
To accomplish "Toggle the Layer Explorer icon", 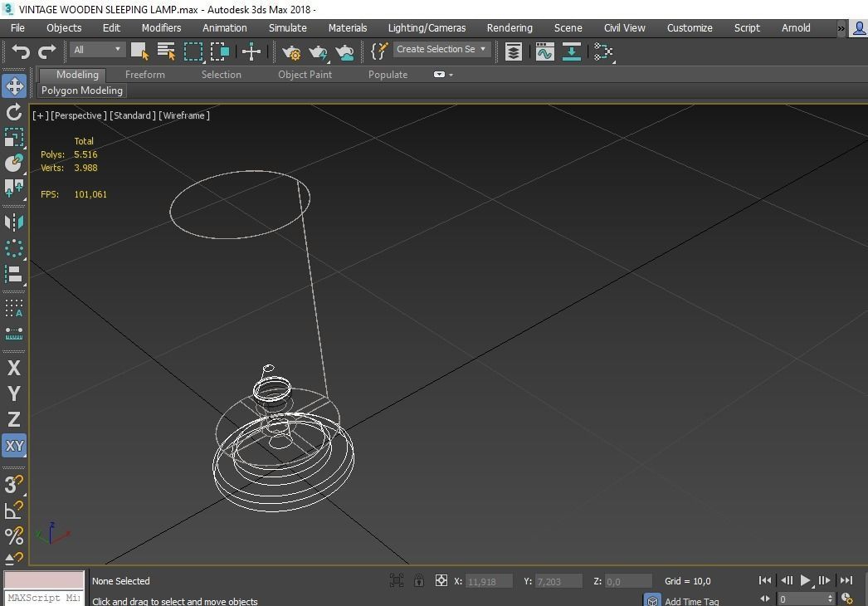I will pos(513,52).
